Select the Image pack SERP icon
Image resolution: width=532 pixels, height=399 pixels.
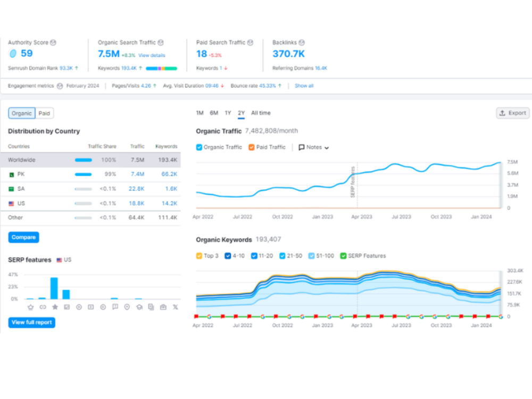click(x=67, y=307)
